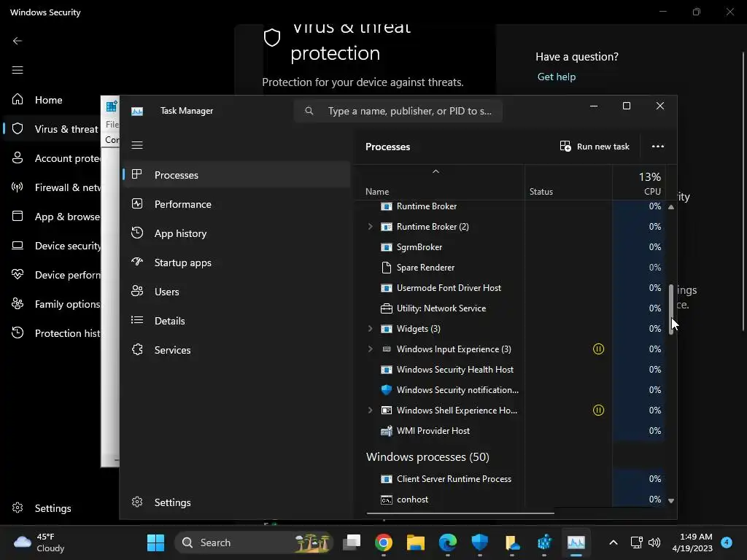The width and height of the screenshot is (747, 560).
Task: Open Microsoft Edge from taskbar
Action: coord(448,542)
